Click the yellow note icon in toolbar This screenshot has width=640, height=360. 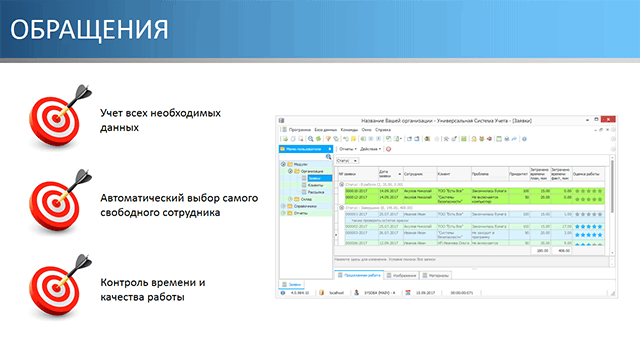pyautogui.click(x=353, y=139)
